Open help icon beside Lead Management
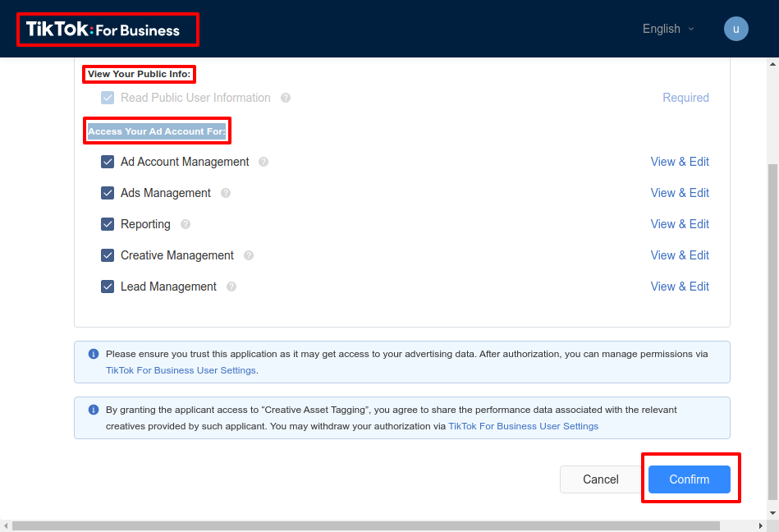 (231, 287)
